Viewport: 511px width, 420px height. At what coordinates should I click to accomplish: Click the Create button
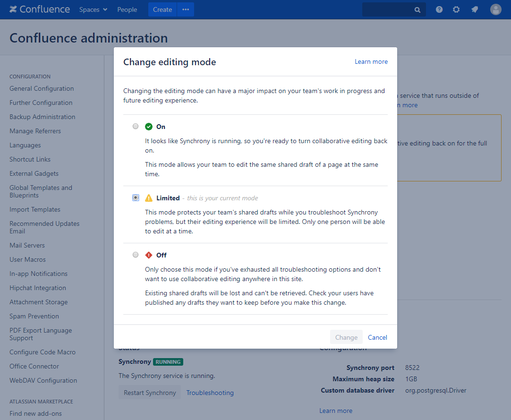point(162,9)
